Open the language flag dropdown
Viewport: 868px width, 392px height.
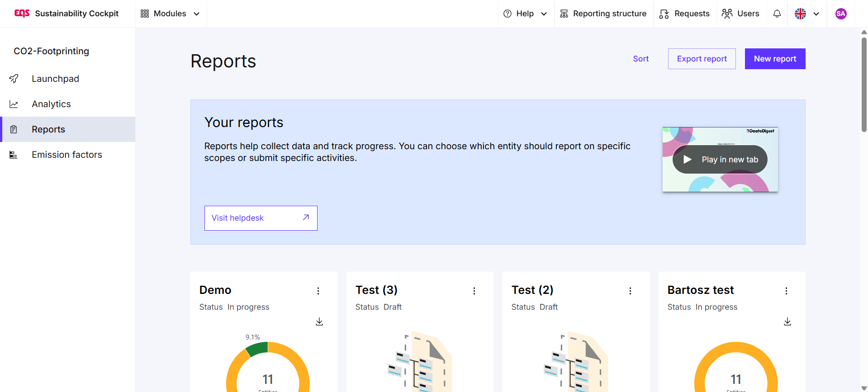[806, 14]
